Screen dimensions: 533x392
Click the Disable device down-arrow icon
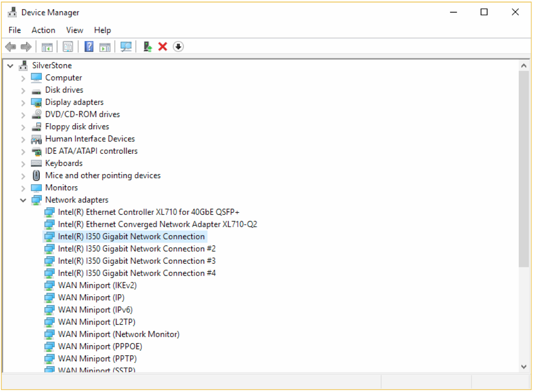click(x=178, y=46)
